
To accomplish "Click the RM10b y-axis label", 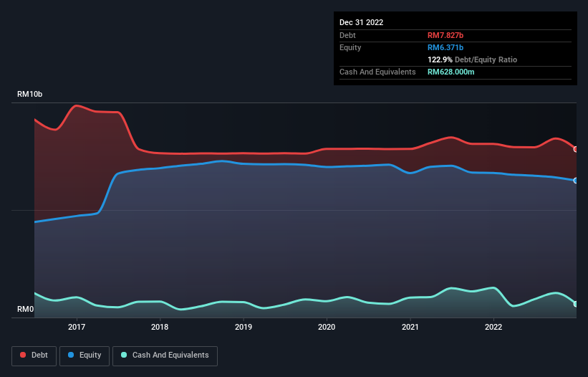I will 29,94.
